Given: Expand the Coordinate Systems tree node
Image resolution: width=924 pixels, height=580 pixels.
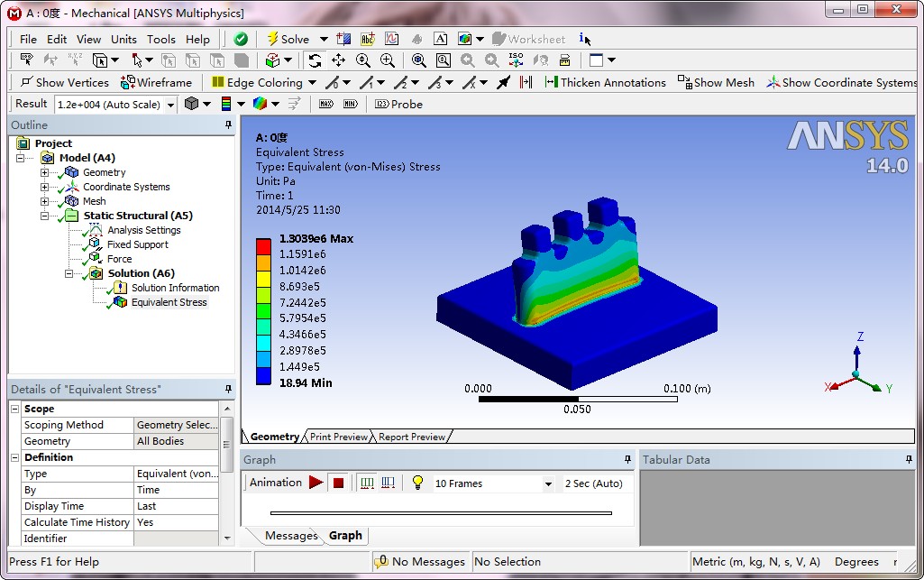Looking at the screenshot, I should [x=44, y=187].
